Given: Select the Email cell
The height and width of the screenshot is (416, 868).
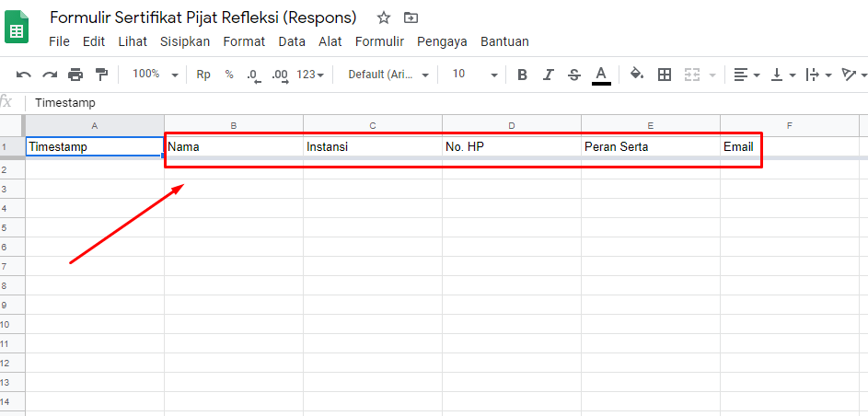Looking at the screenshot, I should point(790,147).
